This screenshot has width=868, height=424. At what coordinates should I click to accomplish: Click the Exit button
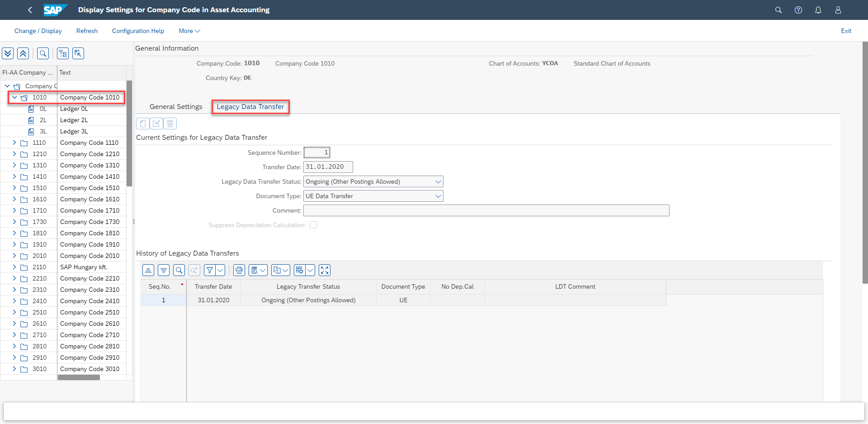846,31
